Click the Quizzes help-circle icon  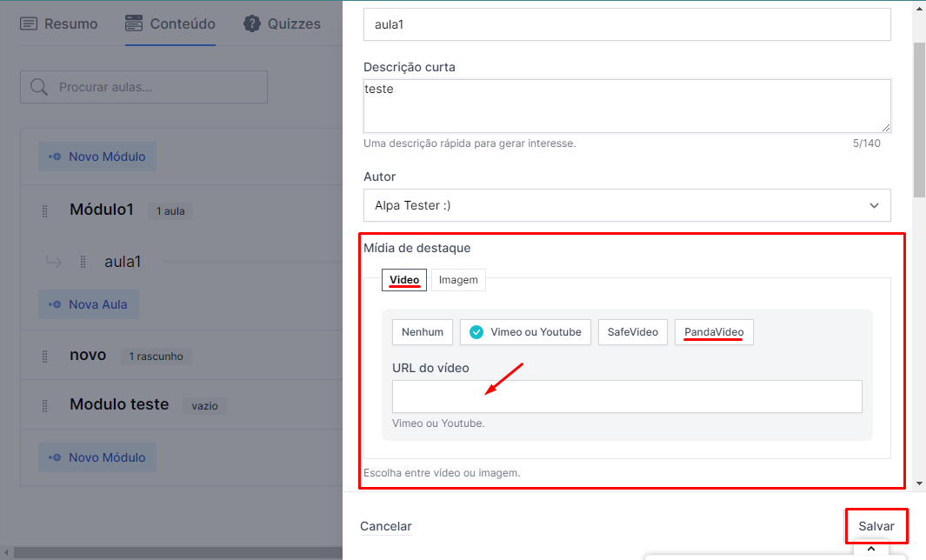(x=252, y=23)
